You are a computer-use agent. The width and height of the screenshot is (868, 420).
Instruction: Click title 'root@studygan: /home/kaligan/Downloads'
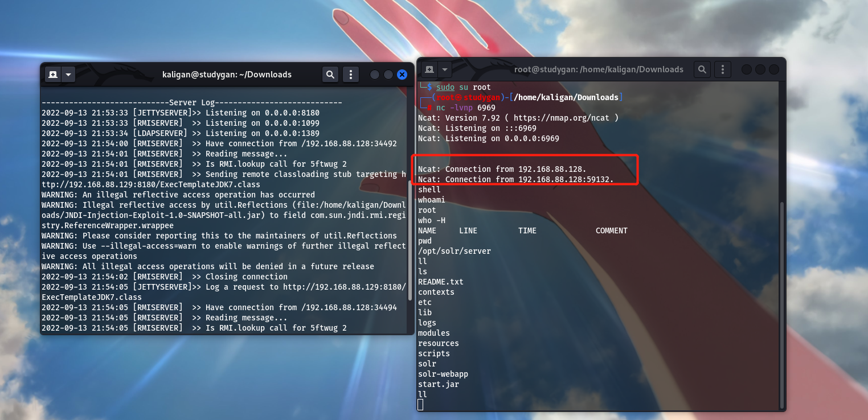599,69
